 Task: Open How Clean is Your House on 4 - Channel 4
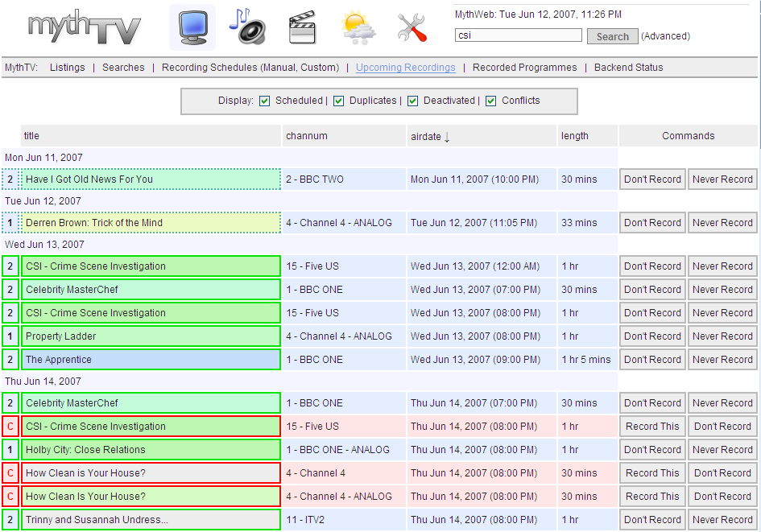(x=151, y=472)
